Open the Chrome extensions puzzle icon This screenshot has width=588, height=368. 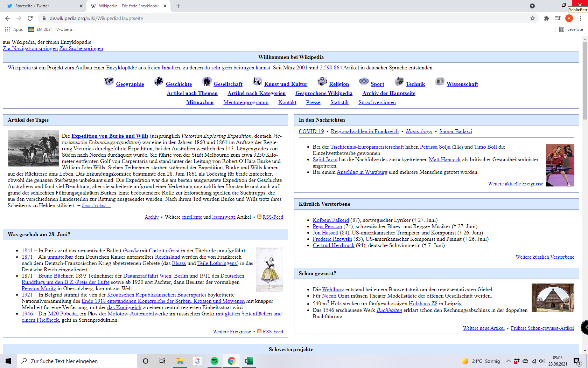click(x=547, y=18)
